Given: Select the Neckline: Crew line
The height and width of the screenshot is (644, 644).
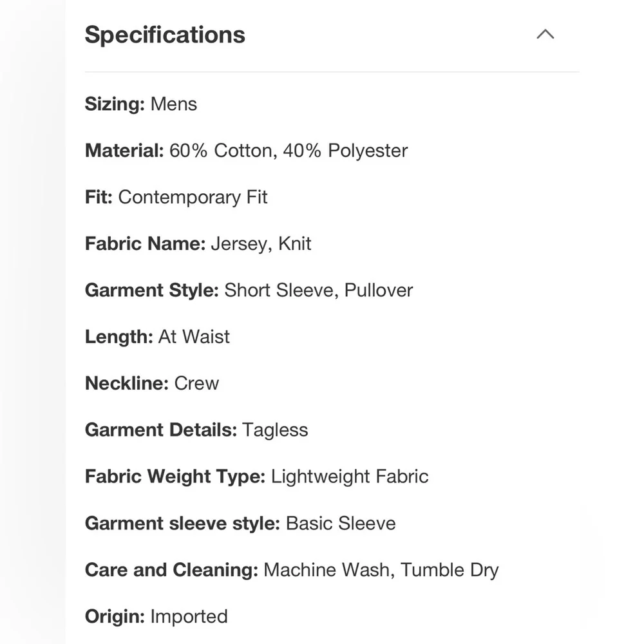Looking at the screenshot, I should click(x=152, y=383).
